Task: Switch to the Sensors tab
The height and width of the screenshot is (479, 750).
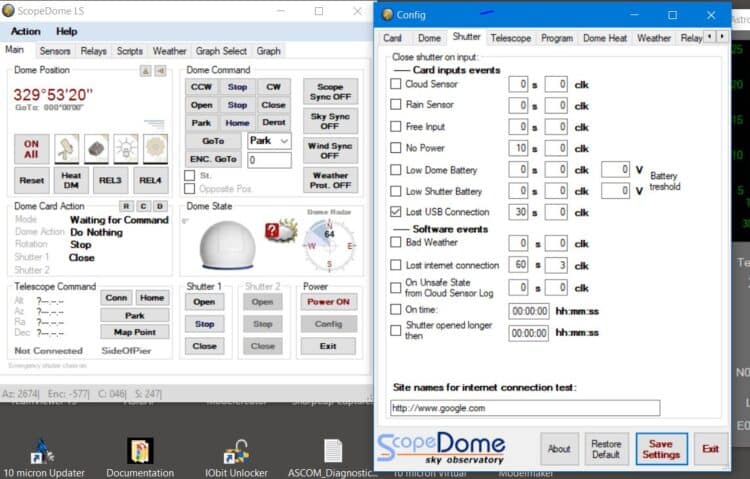Action: [55, 51]
